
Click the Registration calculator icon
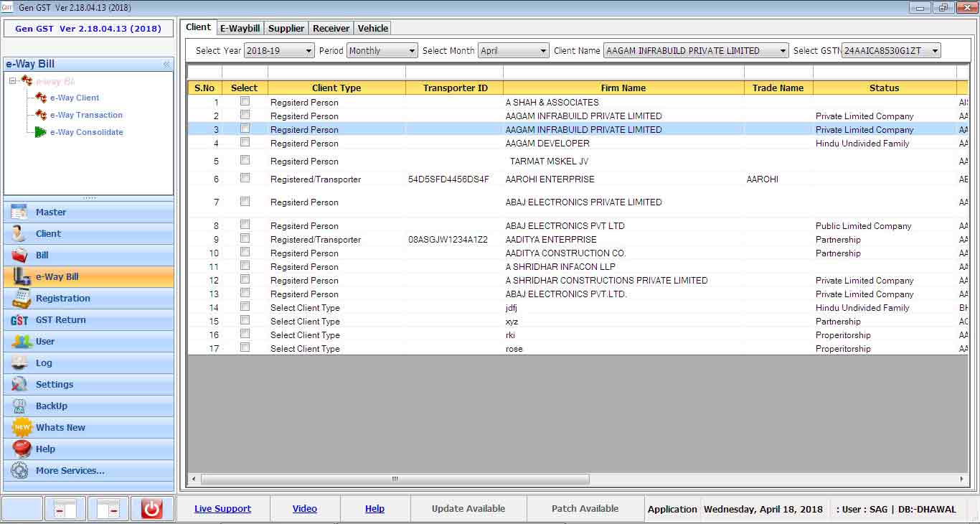[x=20, y=299]
